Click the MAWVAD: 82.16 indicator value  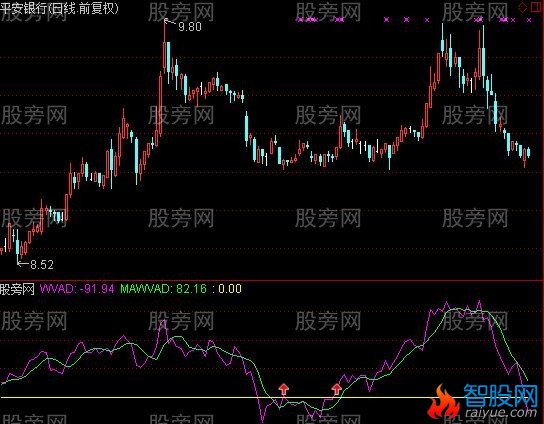(x=163, y=289)
